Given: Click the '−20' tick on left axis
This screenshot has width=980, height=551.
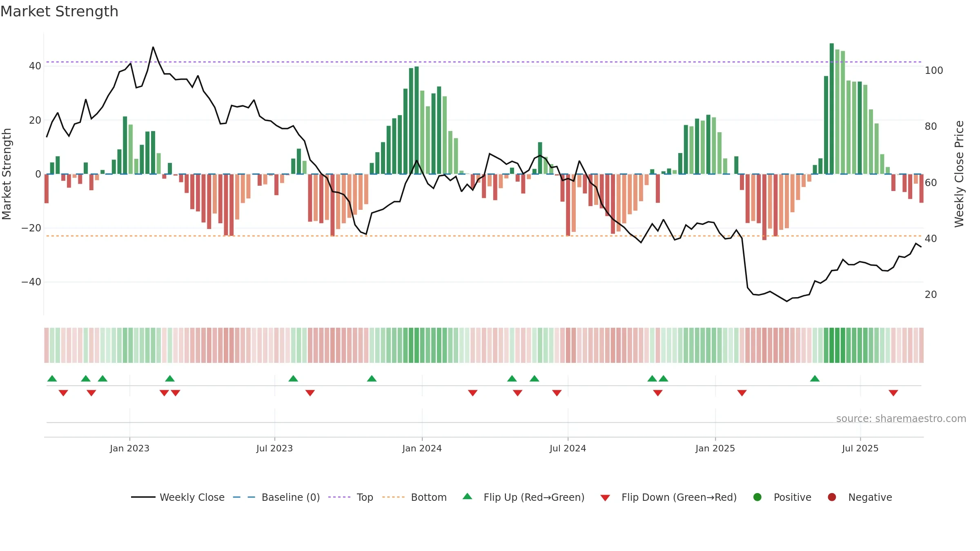Looking at the screenshot, I should tap(31, 228).
